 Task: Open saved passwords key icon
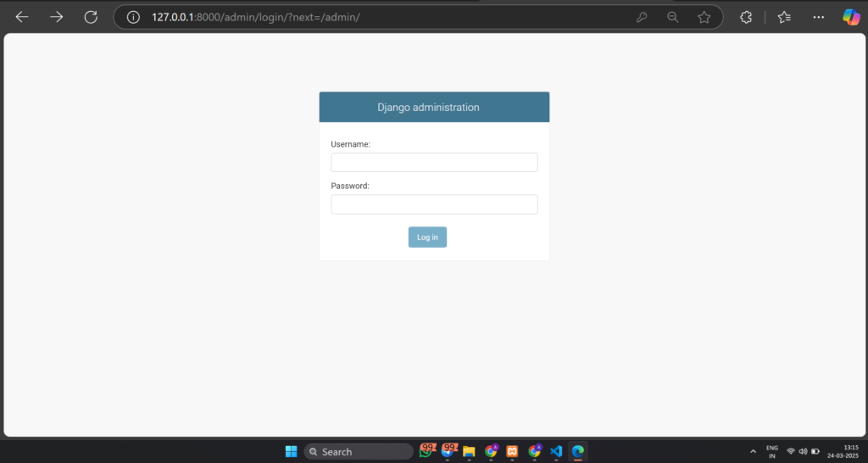coord(642,17)
